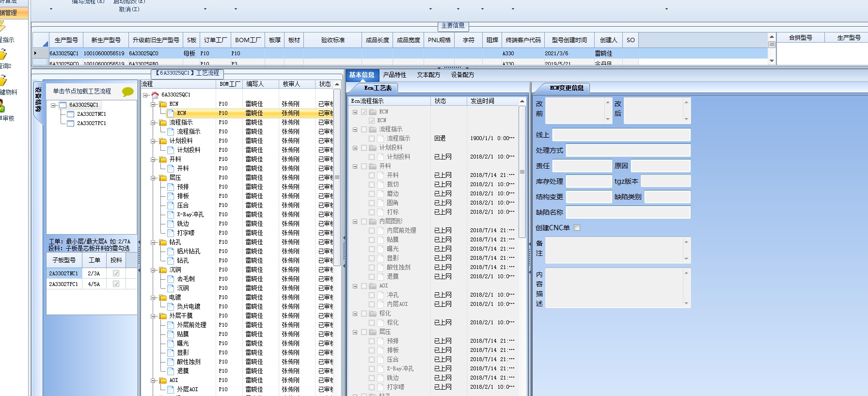The width and height of the screenshot is (868, 396).
Task: Click the folder icon for 流程指示 group
Action: tap(163, 122)
